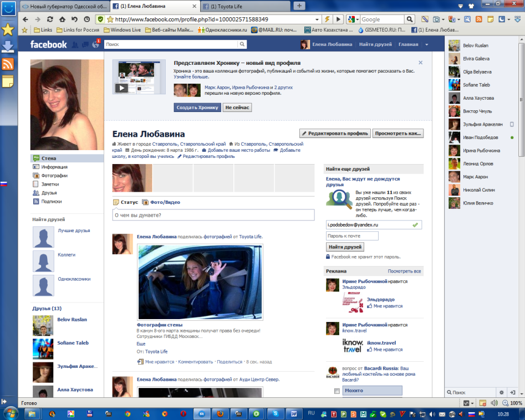
Task: Open a new browser tab with plus
Action: point(299,6)
